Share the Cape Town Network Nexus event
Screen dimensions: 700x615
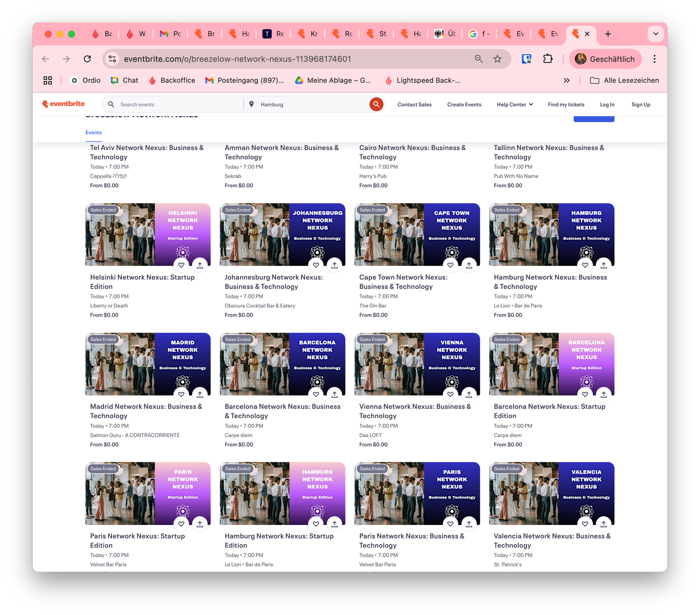click(x=469, y=265)
